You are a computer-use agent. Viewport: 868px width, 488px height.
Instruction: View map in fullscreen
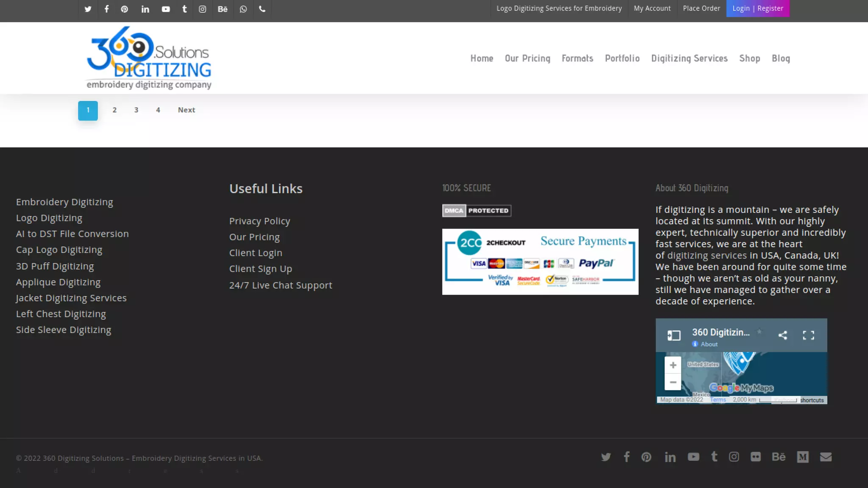[x=808, y=335]
